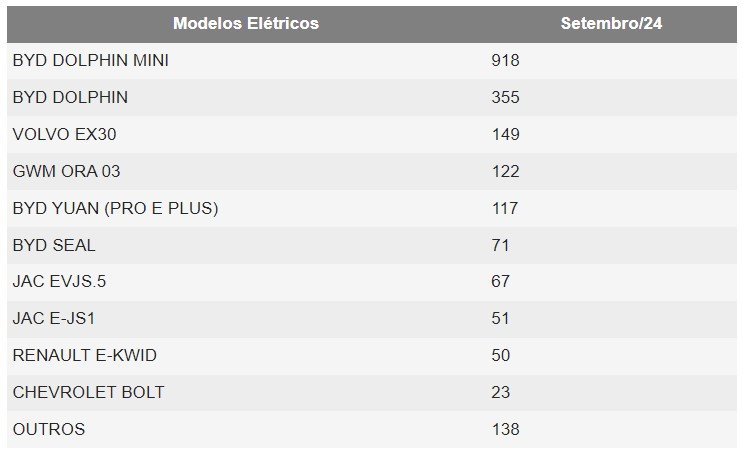Click the Modelos Elétricos column header
Screen dimensions: 742x452
(x=245, y=23)
